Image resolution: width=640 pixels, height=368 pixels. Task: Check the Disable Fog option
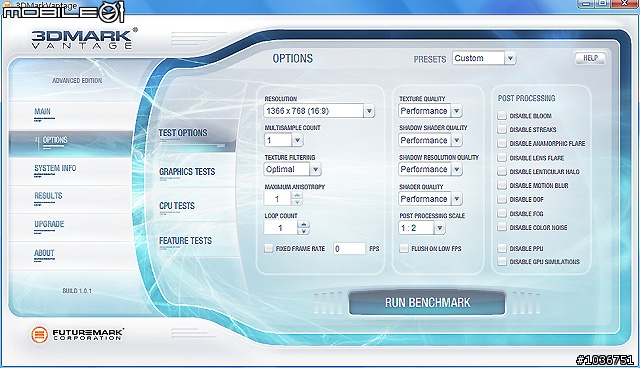click(502, 213)
